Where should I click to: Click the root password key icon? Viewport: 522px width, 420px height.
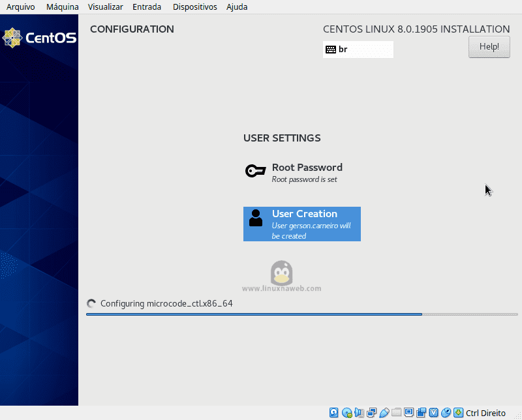(x=255, y=171)
